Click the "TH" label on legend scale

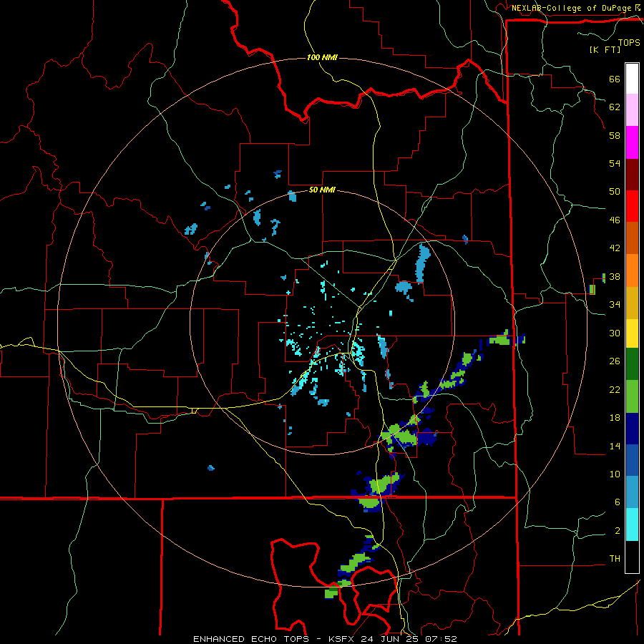click(615, 559)
